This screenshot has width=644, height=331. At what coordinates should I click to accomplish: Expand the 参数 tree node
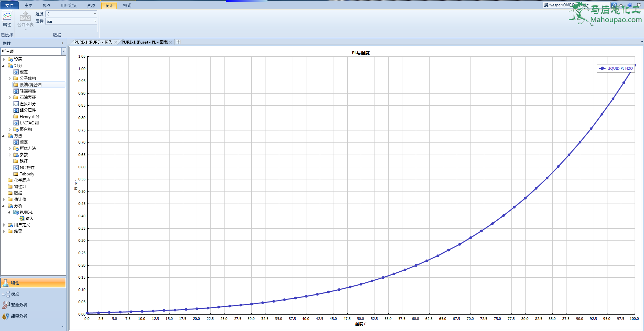[x=10, y=155]
